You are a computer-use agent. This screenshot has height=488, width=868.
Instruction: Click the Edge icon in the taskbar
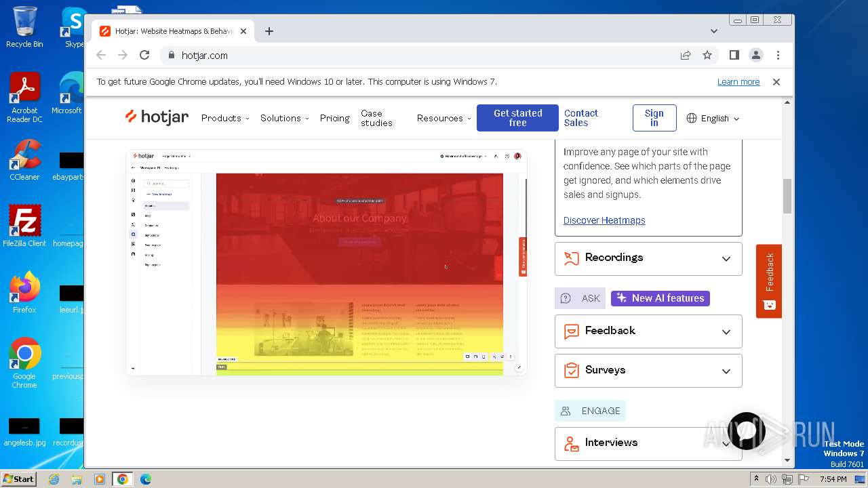pos(145,479)
